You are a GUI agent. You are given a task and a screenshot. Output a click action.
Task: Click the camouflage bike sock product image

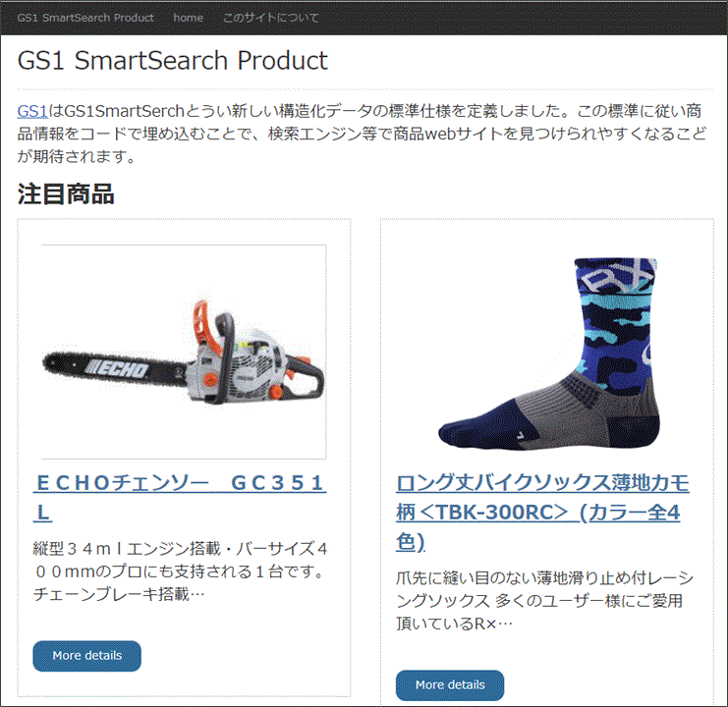[x=548, y=353]
